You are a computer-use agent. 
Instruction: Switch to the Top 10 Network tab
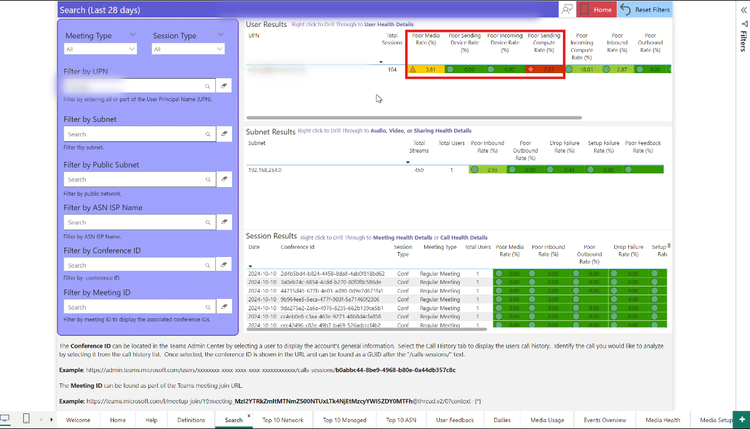(x=283, y=420)
